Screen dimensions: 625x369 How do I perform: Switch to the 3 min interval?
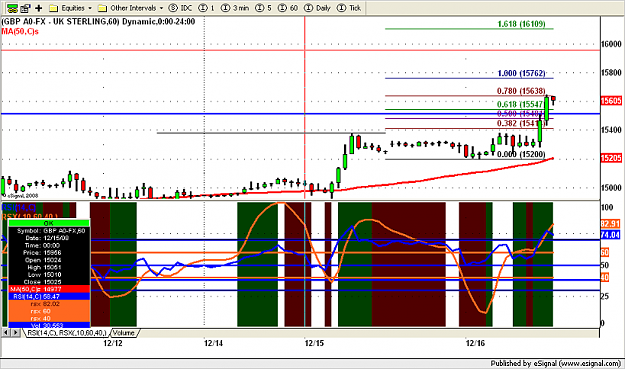tap(235, 8)
